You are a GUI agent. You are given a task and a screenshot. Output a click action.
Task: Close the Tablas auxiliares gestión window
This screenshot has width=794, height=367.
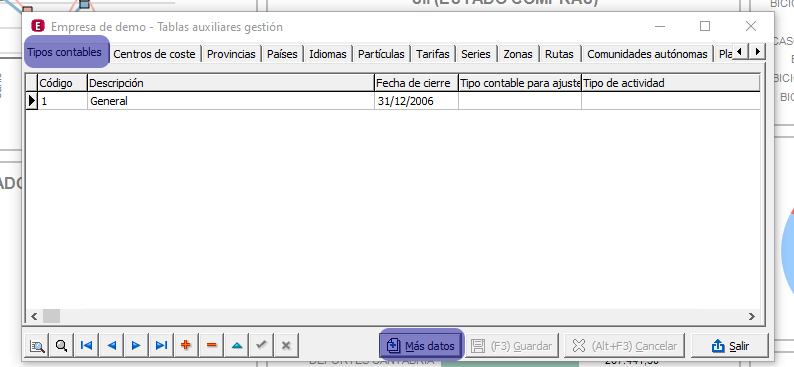[751, 26]
